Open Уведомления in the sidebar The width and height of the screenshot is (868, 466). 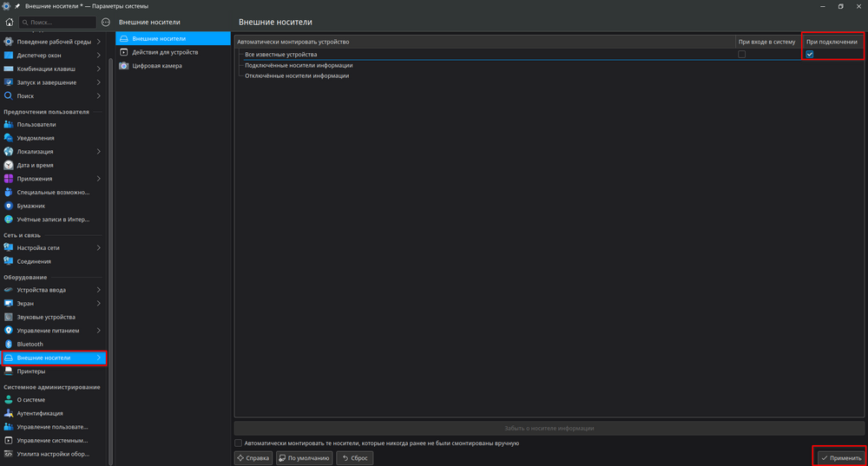(x=36, y=138)
